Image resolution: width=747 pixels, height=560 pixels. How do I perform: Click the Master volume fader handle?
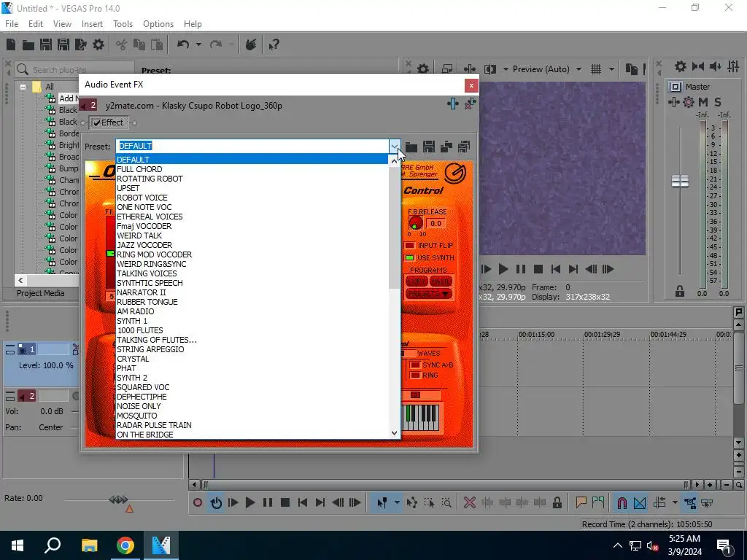click(x=680, y=181)
